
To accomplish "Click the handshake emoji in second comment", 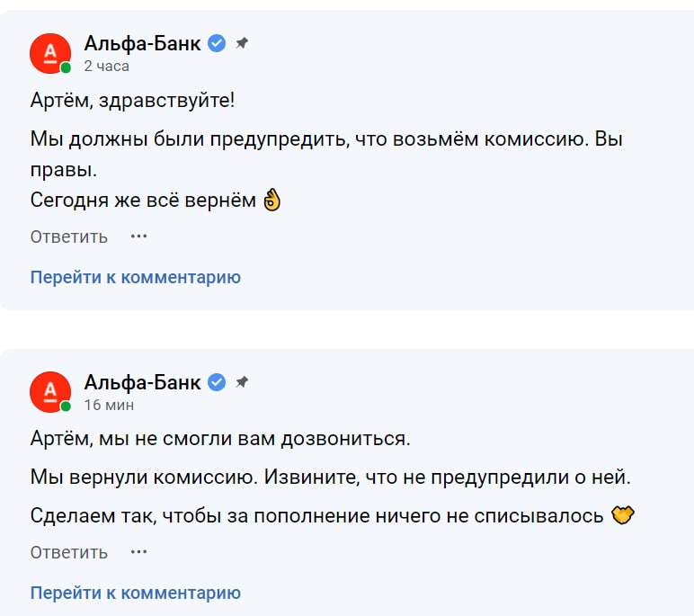I will pos(623,515).
